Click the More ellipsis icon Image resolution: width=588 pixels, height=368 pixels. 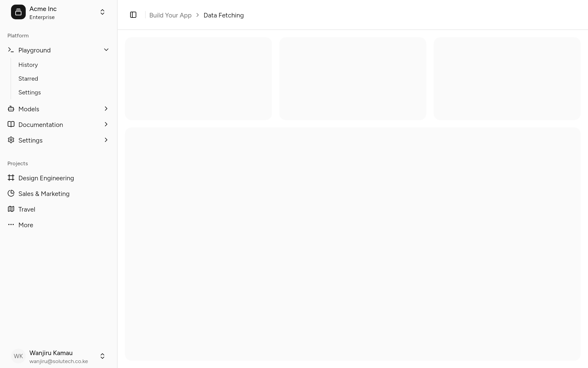pyautogui.click(x=11, y=224)
